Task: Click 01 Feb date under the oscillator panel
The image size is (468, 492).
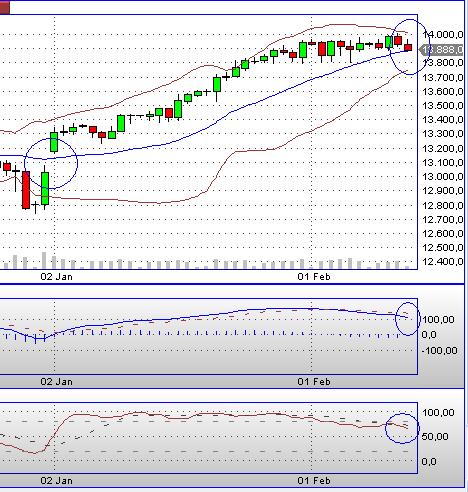Action: click(314, 481)
